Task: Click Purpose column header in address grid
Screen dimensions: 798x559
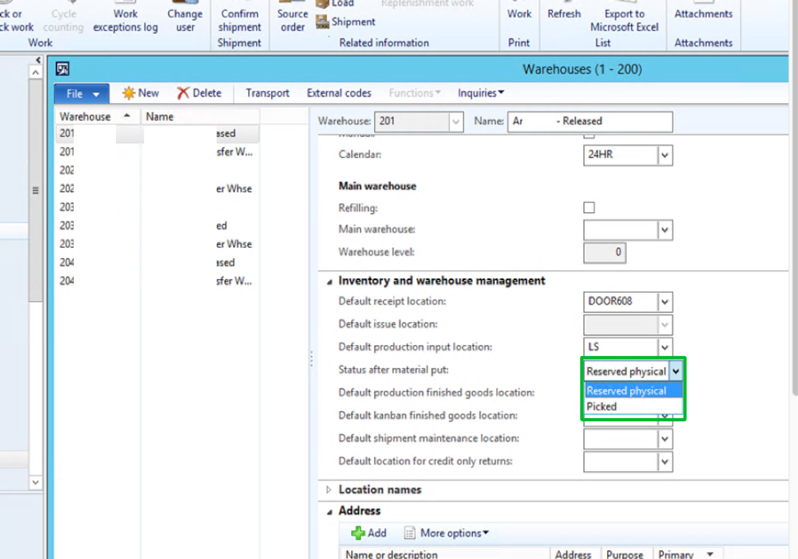Action: pos(624,554)
